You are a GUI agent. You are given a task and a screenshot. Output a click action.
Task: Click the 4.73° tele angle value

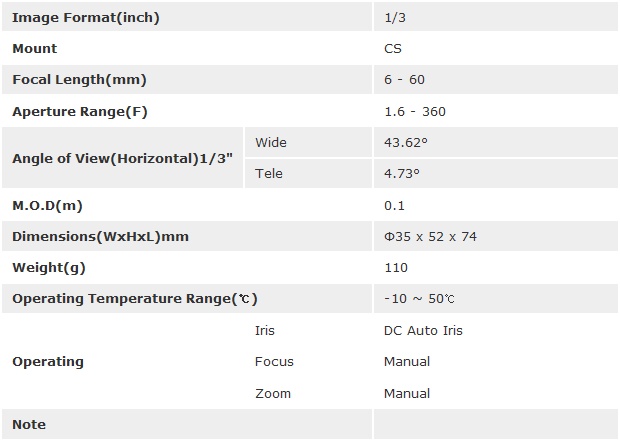click(402, 173)
